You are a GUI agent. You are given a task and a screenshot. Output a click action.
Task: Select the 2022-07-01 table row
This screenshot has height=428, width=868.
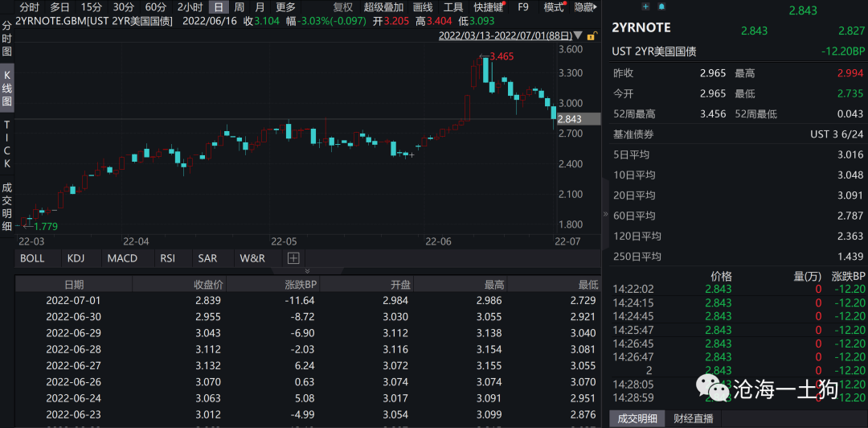pyautogui.click(x=309, y=301)
